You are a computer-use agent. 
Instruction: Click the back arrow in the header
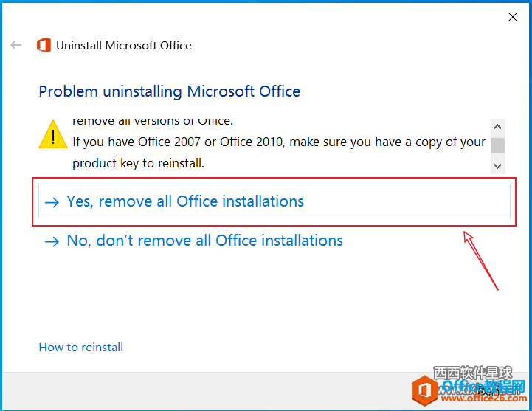(x=16, y=45)
